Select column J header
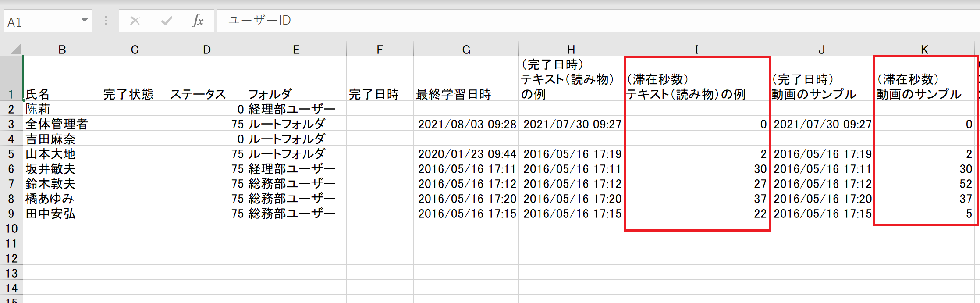 [822, 49]
